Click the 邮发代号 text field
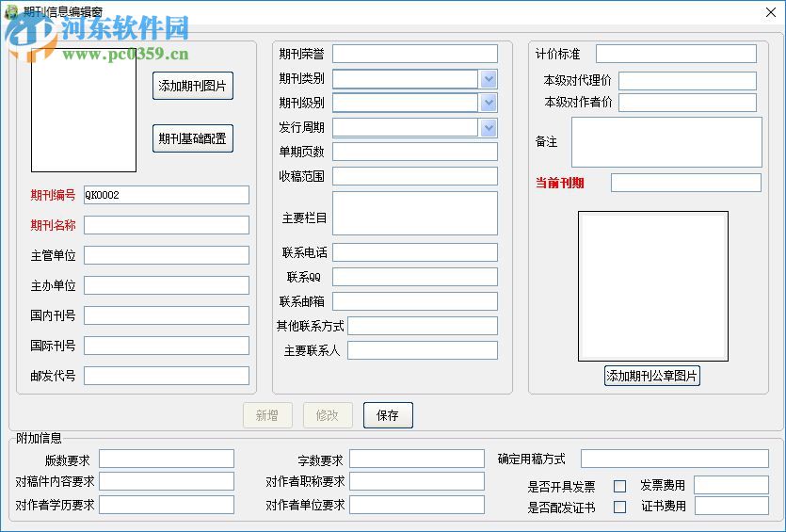The width and height of the screenshot is (786, 532). pyautogui.click(x=167, y=376)
